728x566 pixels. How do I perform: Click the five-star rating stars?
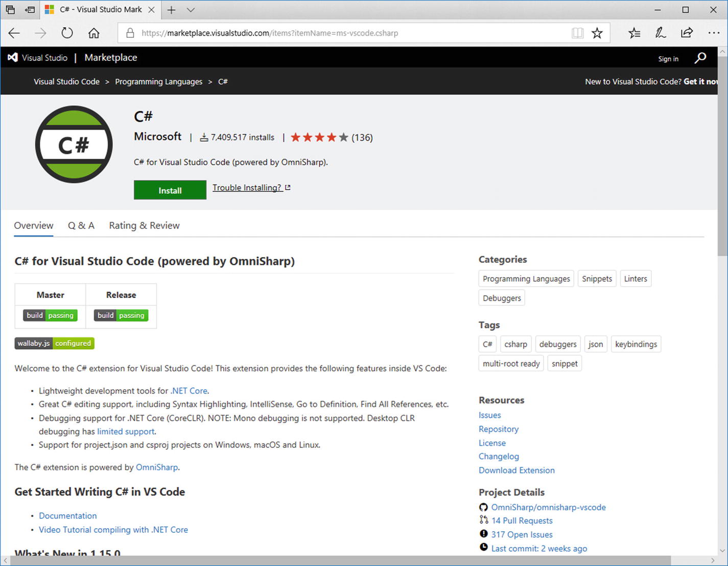tap(319, 137)
